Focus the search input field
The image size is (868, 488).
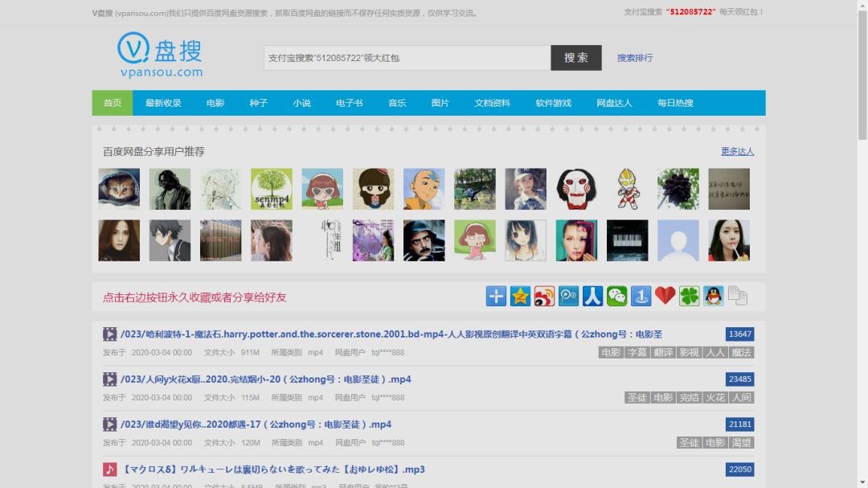407,58
